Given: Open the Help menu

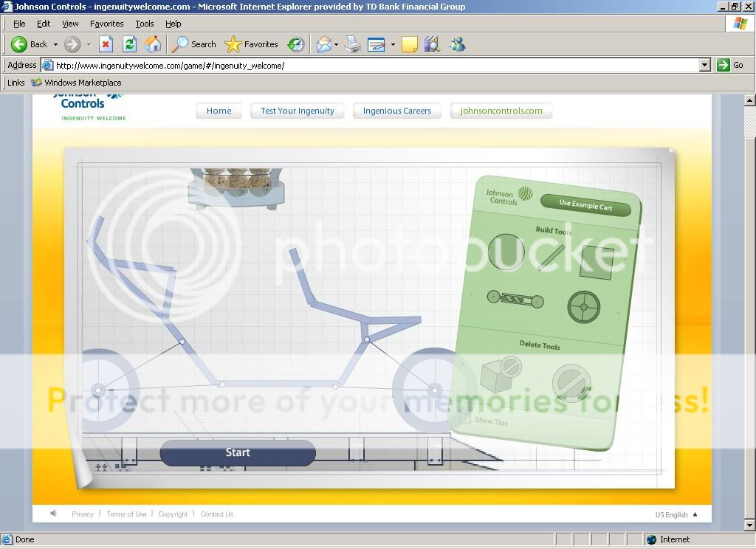Looking at the screenshot, I should [x=173, y=24].
